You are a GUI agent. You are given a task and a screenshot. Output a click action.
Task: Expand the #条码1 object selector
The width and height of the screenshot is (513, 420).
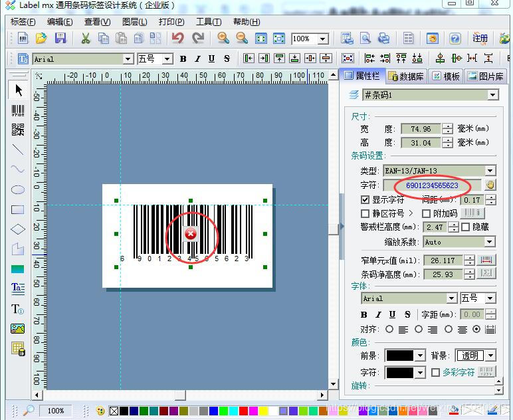[492, 95]
